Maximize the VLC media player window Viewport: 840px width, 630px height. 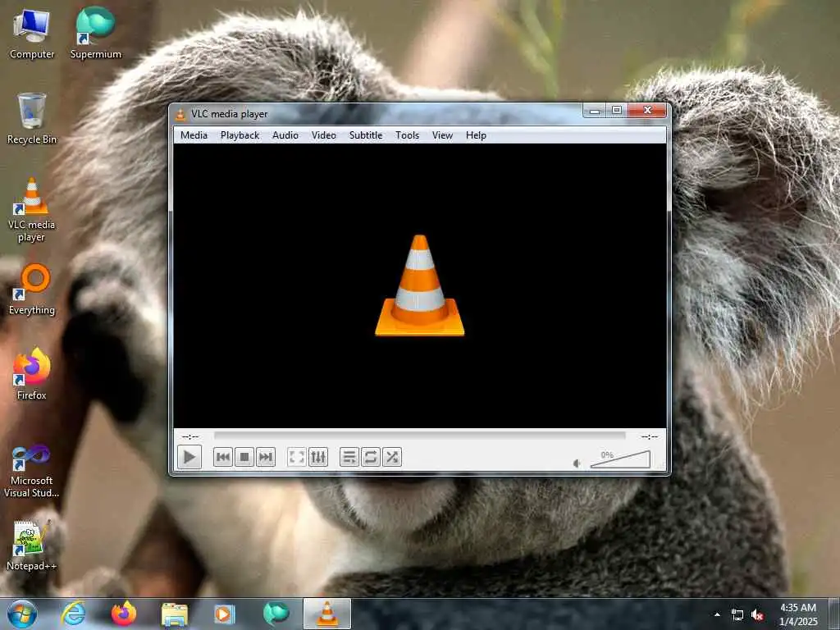(x=617, y=111)
